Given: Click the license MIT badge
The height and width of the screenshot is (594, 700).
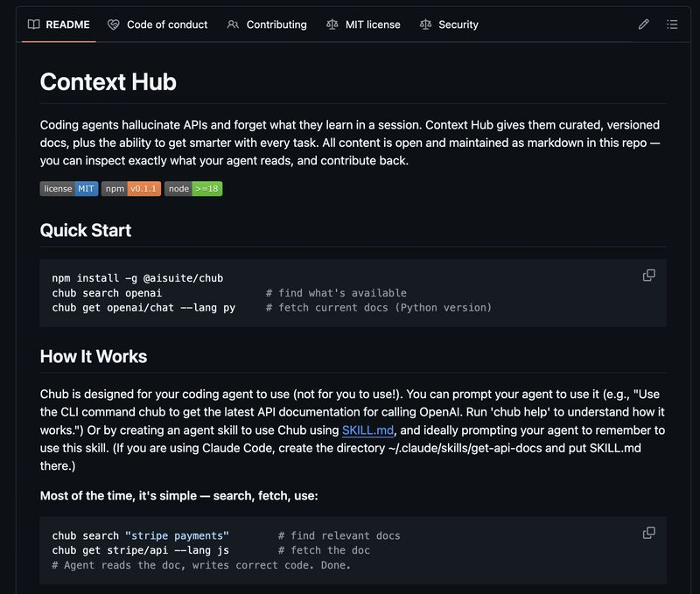Looking at the screenshot, I should [x=69, y=188].
